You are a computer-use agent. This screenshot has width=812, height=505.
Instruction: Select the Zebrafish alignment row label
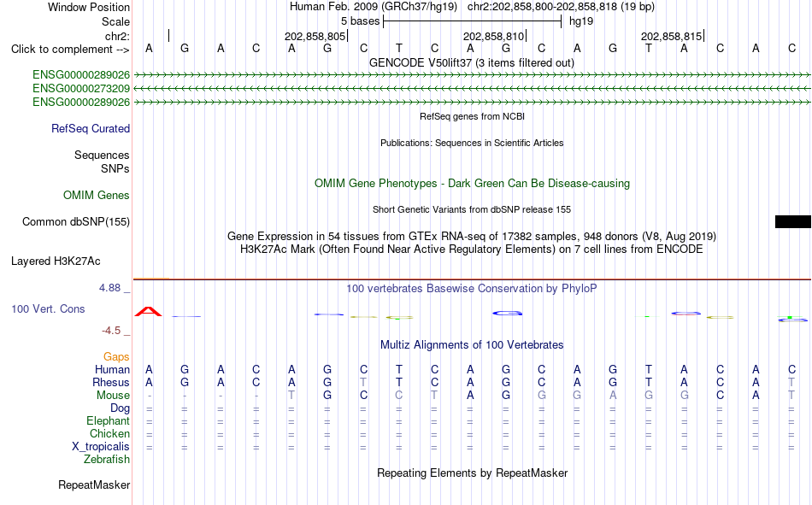tap(107, 460)
